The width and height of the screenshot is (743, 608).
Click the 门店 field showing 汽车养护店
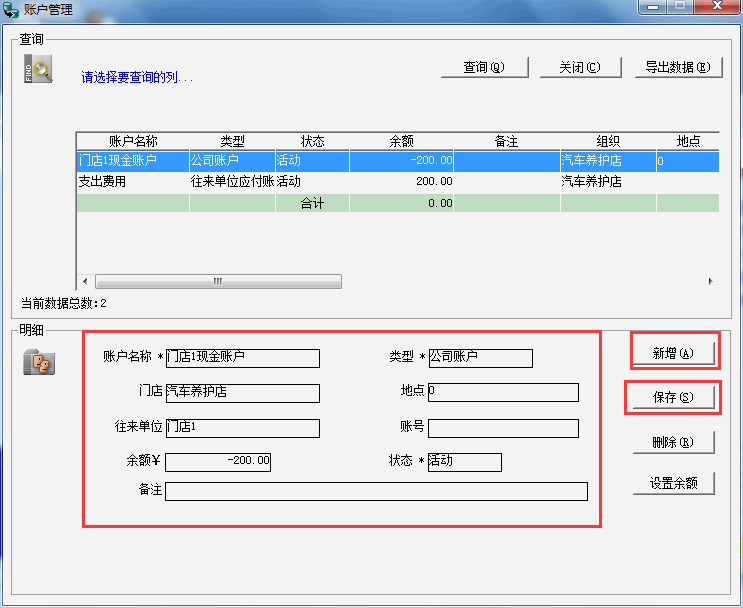pos(243,393)
